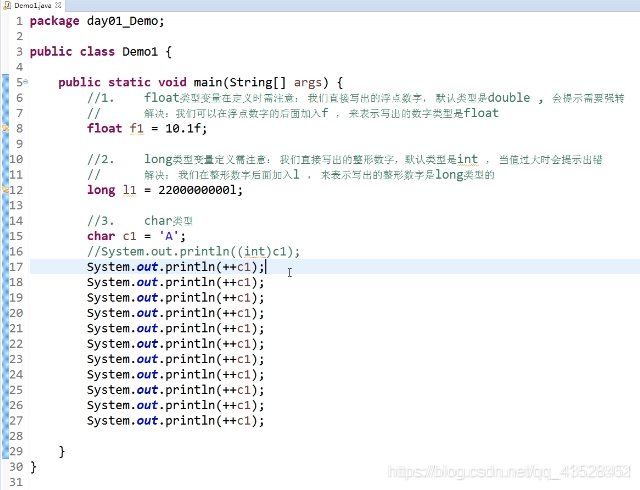Click the commented println((int)c1) line
This screenshot has height=490, width=640.
point(193,252)
